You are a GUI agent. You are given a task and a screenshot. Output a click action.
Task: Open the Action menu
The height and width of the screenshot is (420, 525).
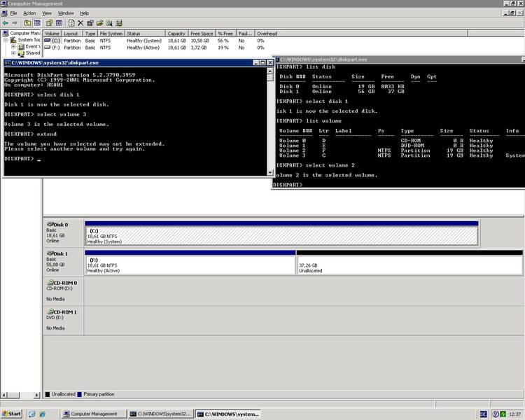pyautogui.click(x=29, y=13)
